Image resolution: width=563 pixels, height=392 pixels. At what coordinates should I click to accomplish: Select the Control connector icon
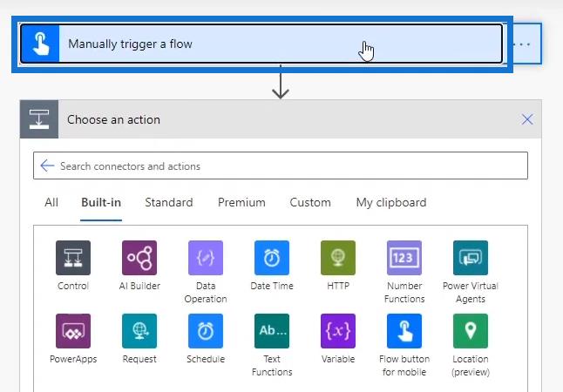pyautogui.click(x=73, y=258)
